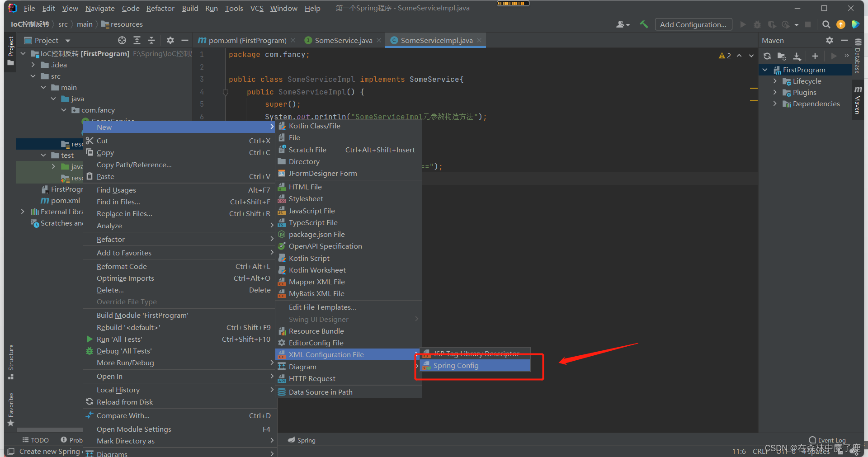Click the warnings indicator showing 2
Screen dimensions: 868x457
point(725,56)
